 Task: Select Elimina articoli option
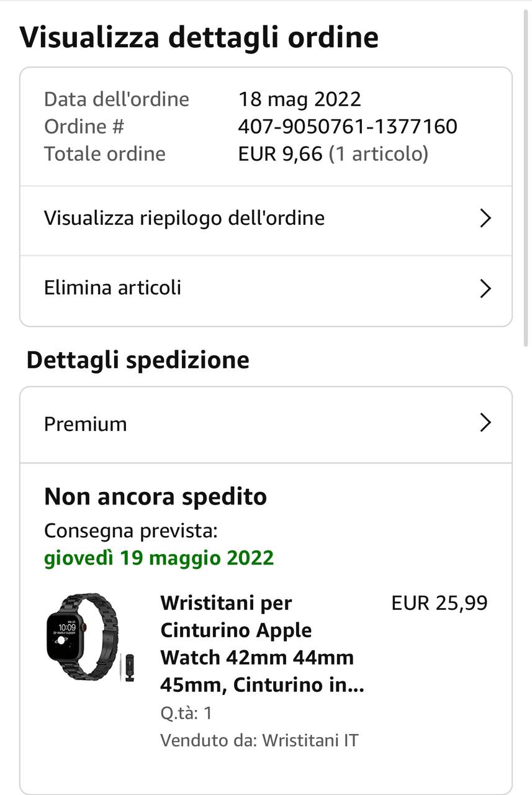pyautogui.click(x=112, y=288)
